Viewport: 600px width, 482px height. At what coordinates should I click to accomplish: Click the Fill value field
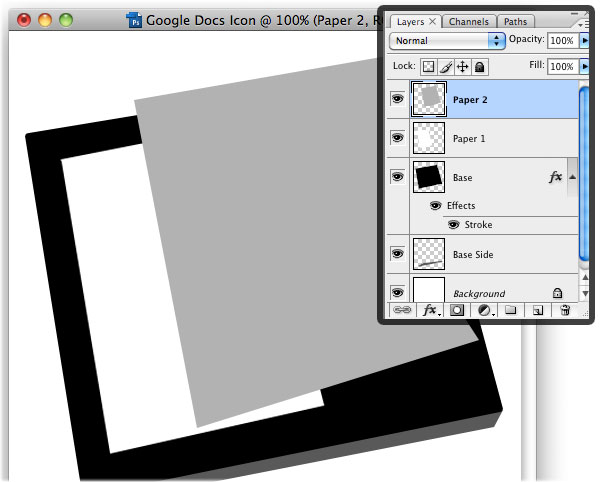[563, 67]
